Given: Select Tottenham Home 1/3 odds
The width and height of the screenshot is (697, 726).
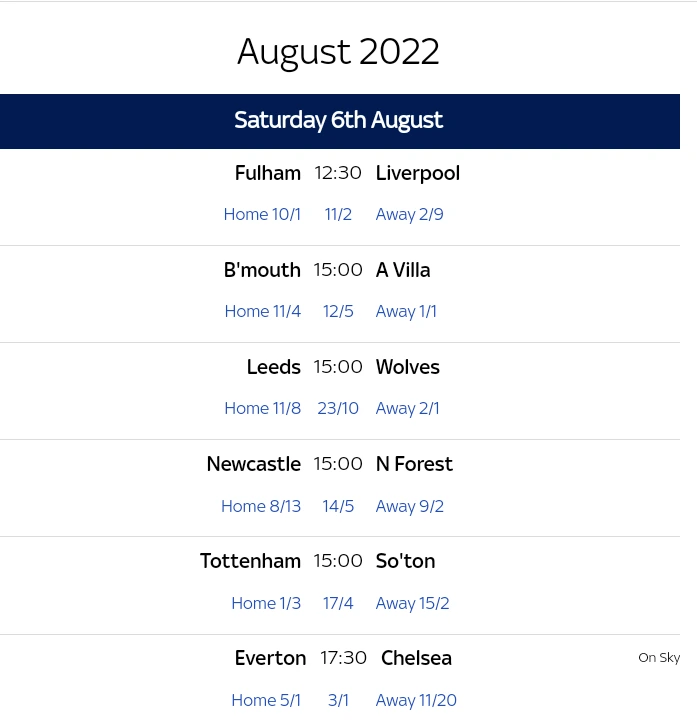Looking at the screenshot, I should 266,603.
